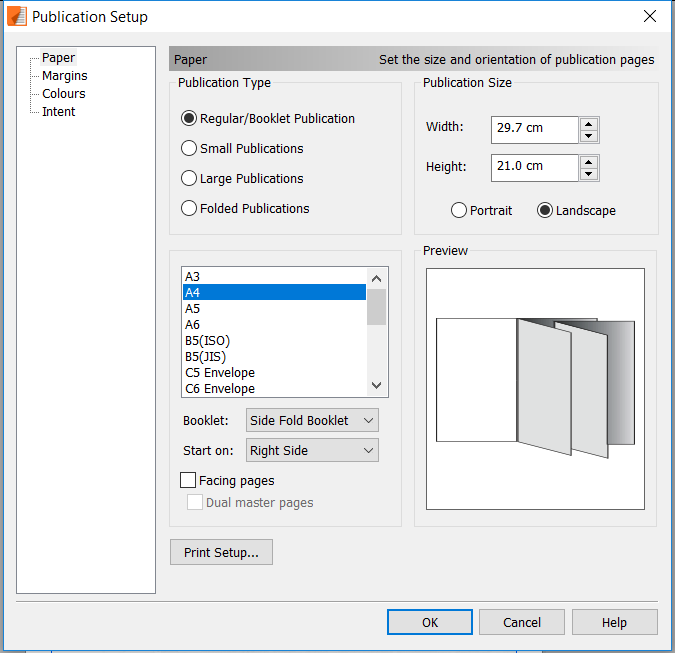Image resolution: width=675 pixels, height=653 pixels.
Task: Open the Start on dropdown
Action: click(312, 450)
